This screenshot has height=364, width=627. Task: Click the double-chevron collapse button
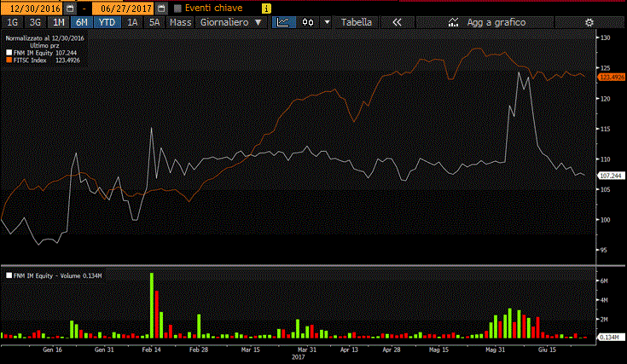coord(396,22)
